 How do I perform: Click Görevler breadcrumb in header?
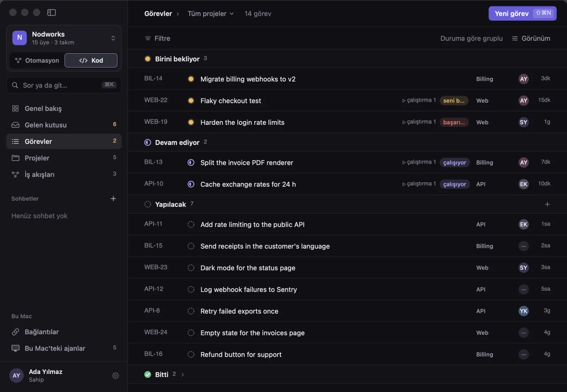(x=158, y=13)
